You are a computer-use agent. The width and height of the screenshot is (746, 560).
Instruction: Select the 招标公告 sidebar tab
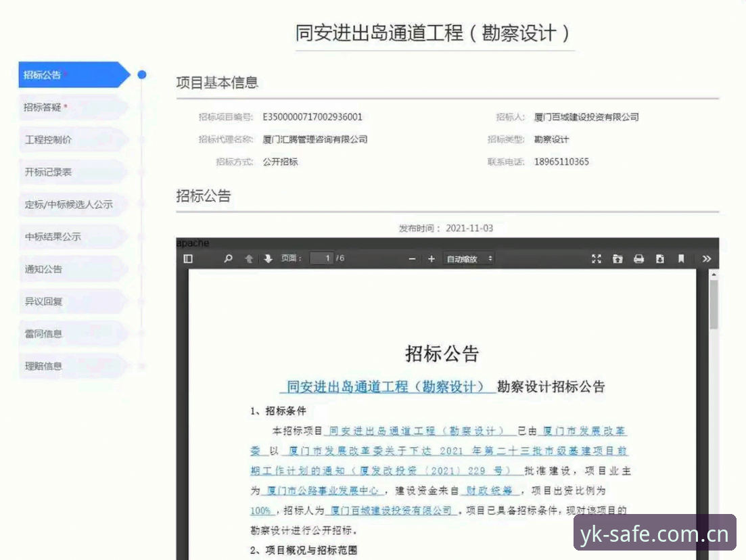[x=74, y=74]
